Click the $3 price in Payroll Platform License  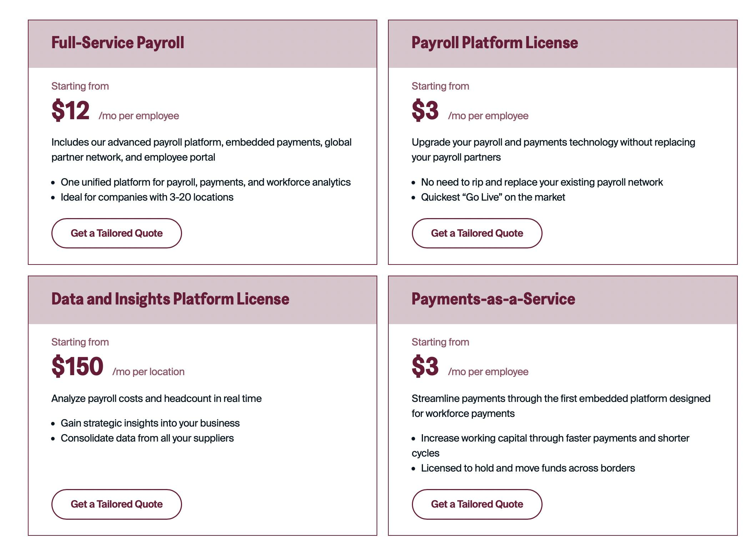[x=425, y=110]
